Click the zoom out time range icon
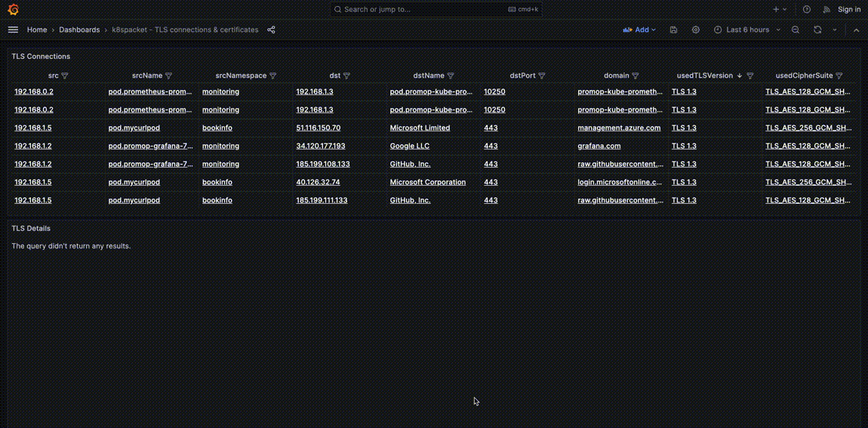Viewport: 868px width, 428px height. coord(796,30)
